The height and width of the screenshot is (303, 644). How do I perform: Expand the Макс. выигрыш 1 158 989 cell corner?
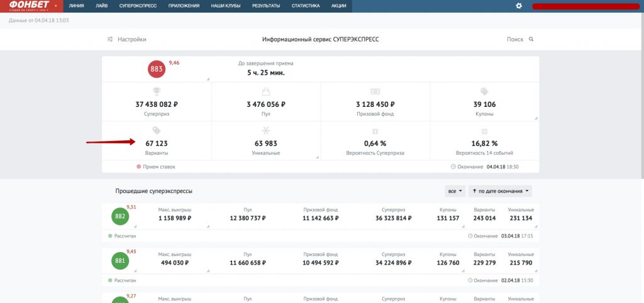[208, 226]
